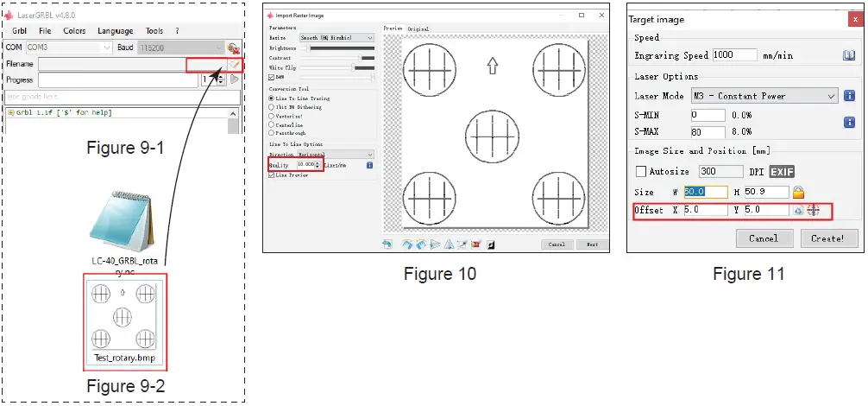Click the reset offset icon next to Y

798,211
